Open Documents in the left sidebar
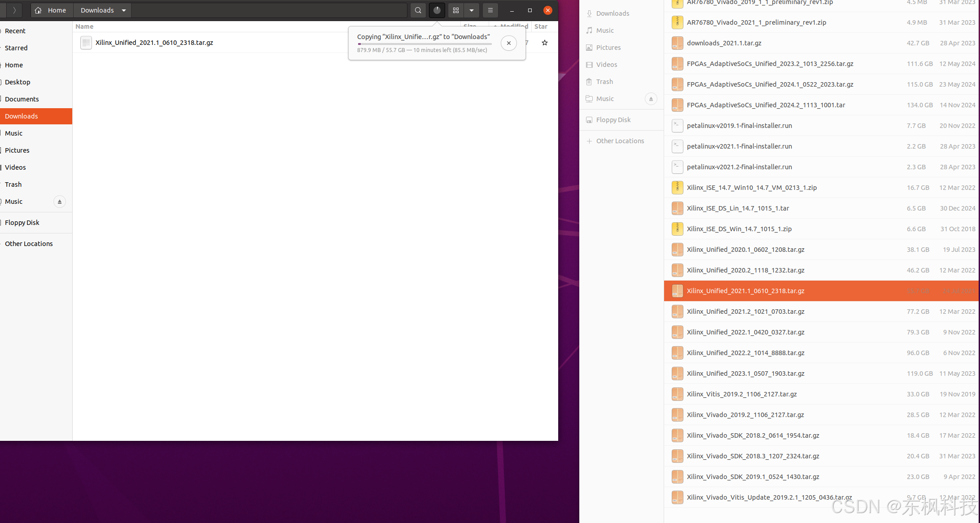The image size is (980, 523). click(x=22, y=99)
